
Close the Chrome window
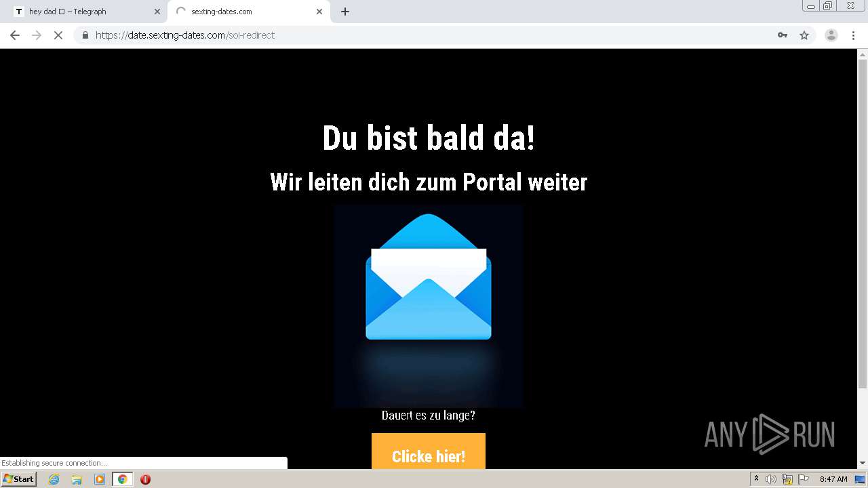click(850, 6)
